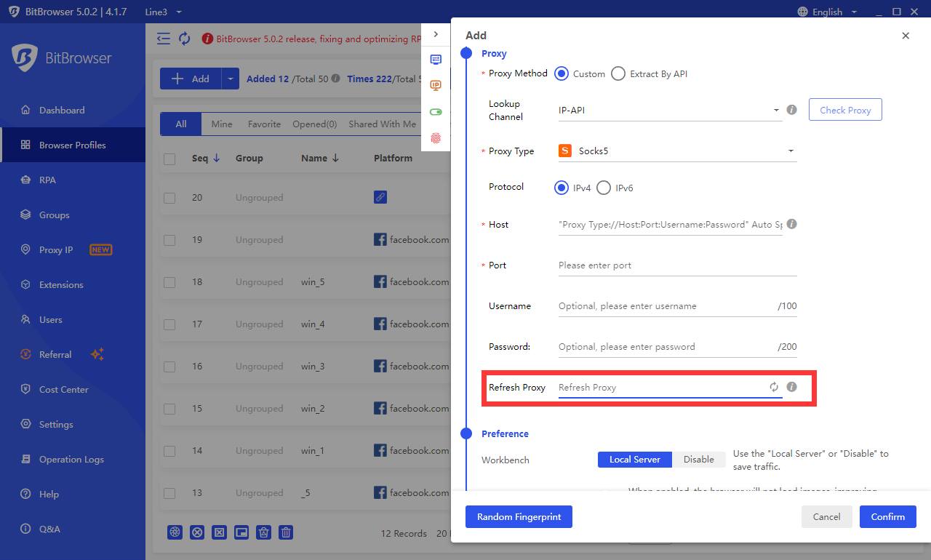
Task: Open Dashboard in the sidebar
Action: (73, 110)
